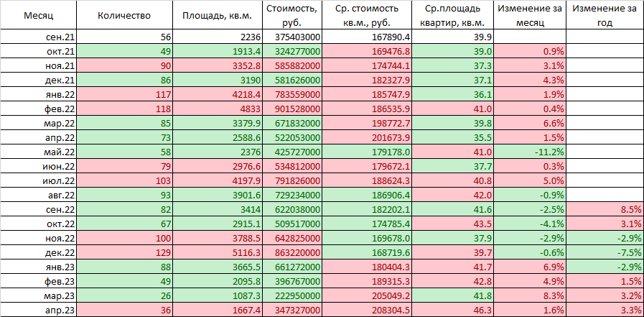
Task: Click the month cell 'апр.22'
Action: [x=39, y=138]
